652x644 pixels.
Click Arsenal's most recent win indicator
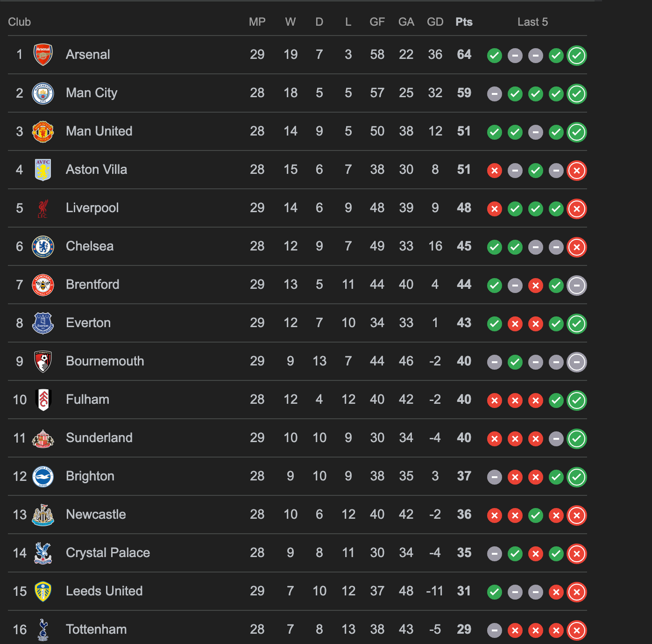577,55
